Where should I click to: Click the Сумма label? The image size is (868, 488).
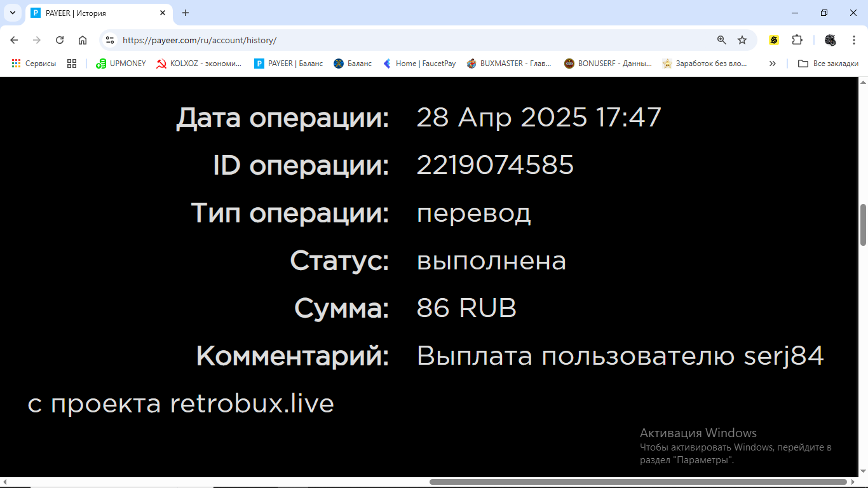(341, 309)
